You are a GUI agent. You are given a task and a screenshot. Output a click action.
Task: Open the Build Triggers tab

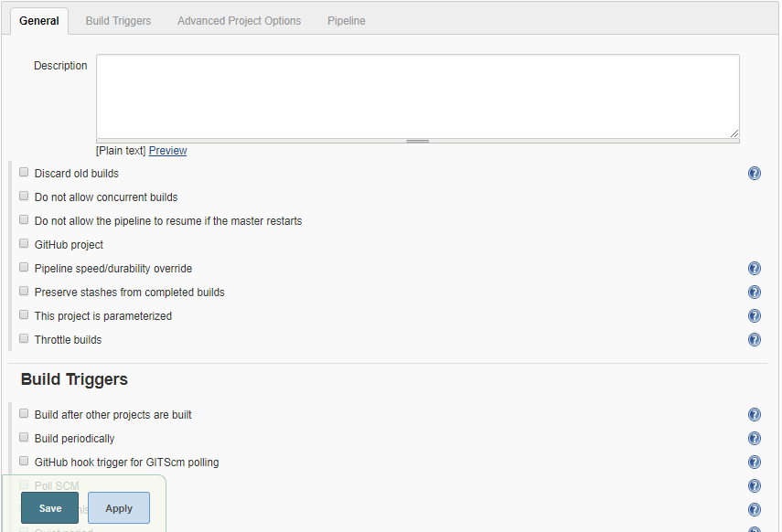118,20
